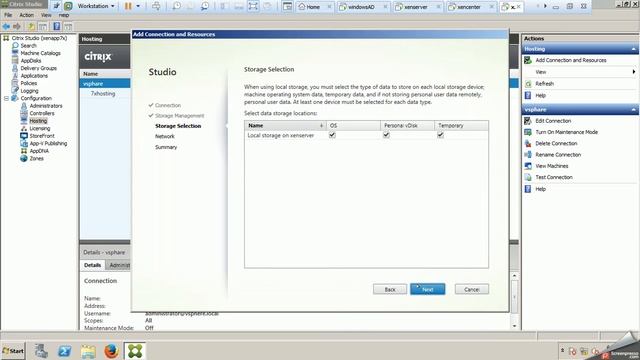Sort by the Name column header
640x360 pixels.
point(286,126)
